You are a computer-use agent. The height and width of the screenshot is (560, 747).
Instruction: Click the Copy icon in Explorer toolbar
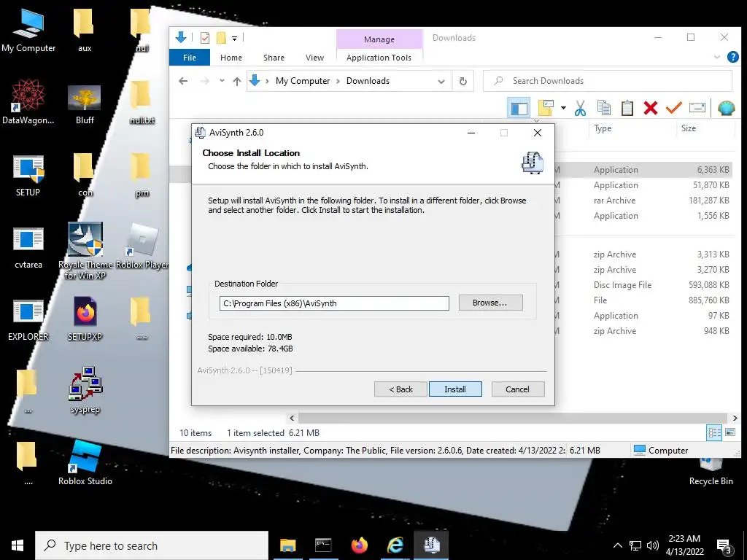coord(603,108)
